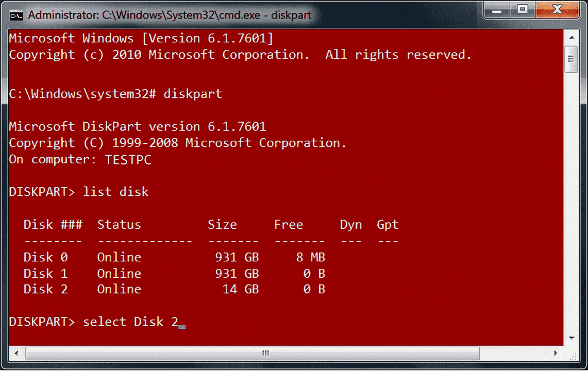Image resolution: width=588 pixels, height=371 pixels.
Task: Click the Gpt column header
Action: pos(388,225)
